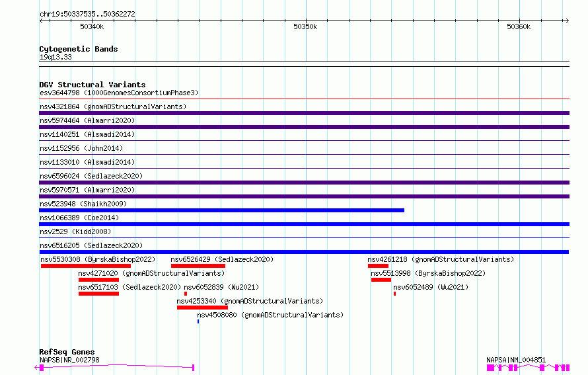This screenshot has width=588, height=375.
Task: Open nsv1066389 Coe2014 variant
Action: (x=79, y=218)
